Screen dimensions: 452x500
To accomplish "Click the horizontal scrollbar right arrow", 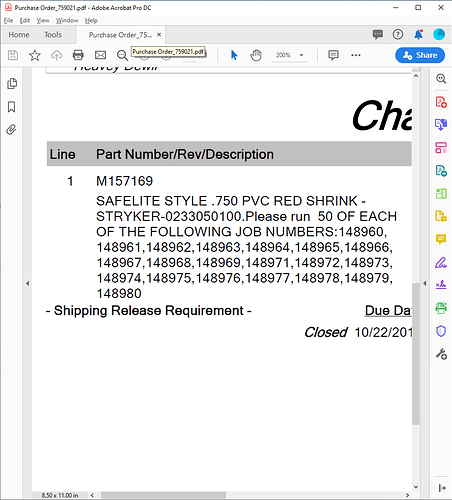I will (407, 495).
